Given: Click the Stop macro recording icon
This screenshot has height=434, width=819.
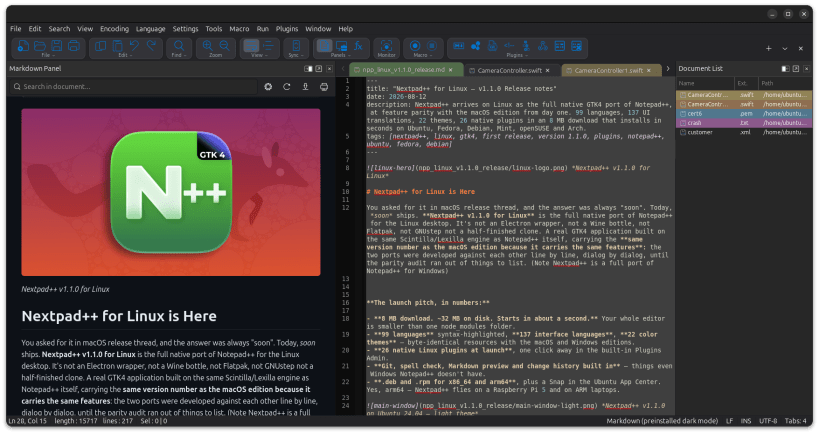Looking at the screenshot, I should point(432,46).
